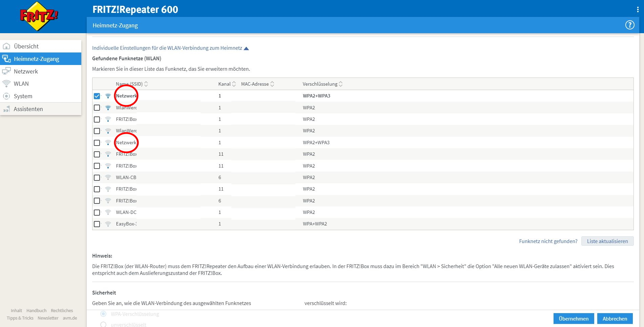Open the Funknetz nicht gefunden? link
Image resolution: width=644 pixels, height=327 pixels.
tap(548, 241)
